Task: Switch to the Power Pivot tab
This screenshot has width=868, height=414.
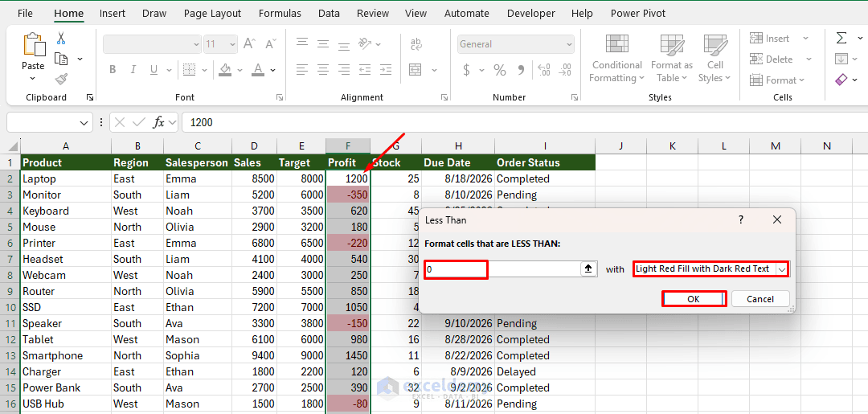Action: (x=638, y=14)
